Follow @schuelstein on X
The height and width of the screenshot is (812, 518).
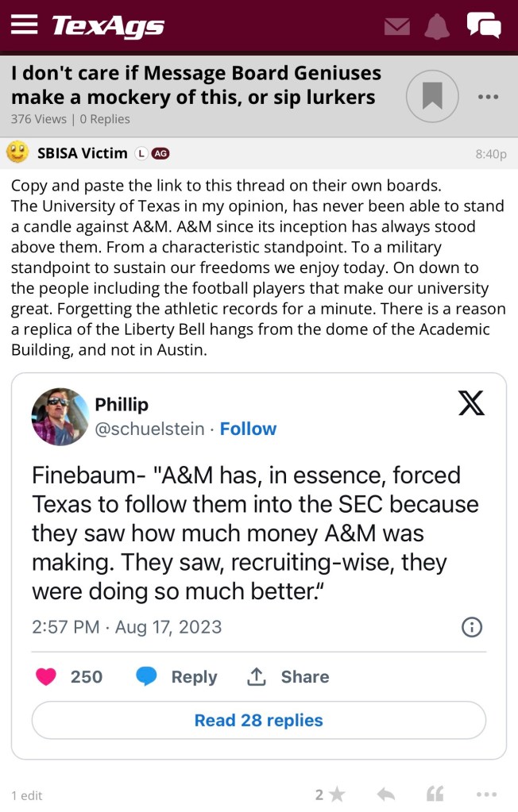click(248, 429)
